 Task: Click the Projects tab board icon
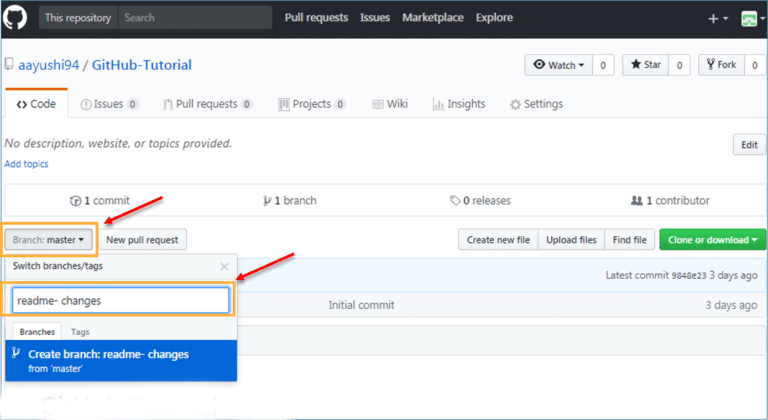(284, 104)
